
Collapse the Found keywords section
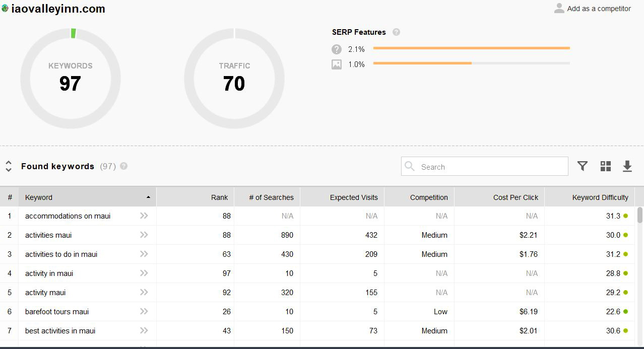point(9,166)
